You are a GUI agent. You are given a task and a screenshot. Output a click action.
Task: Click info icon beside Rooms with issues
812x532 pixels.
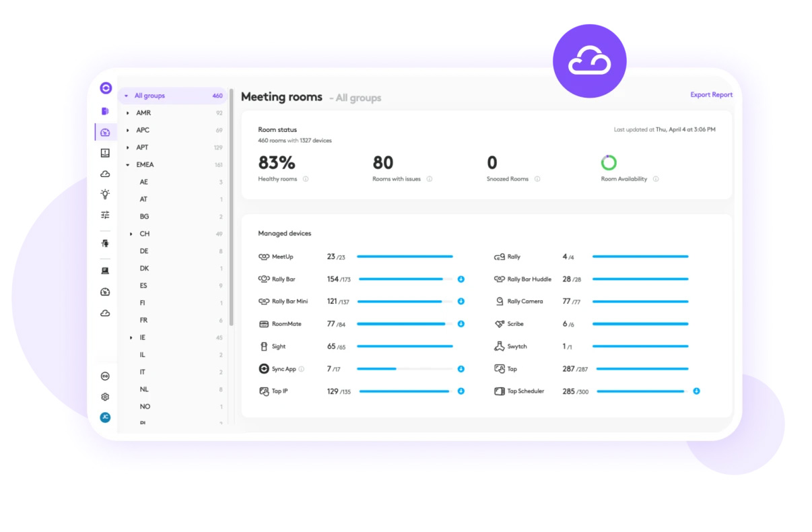[x=430, y=179]
